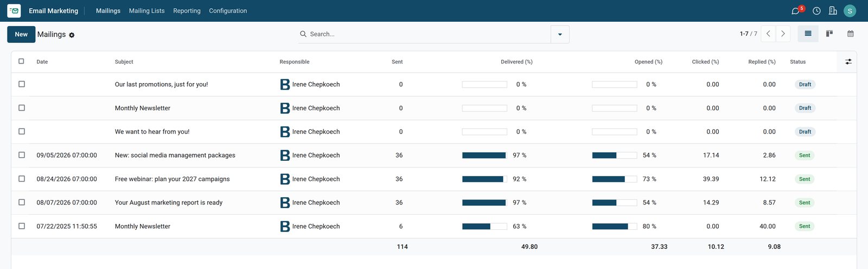The height and width of the screenshot is (269, 868).
Task: Sort by the Subject column header
Action: click(x=124, y=62)
